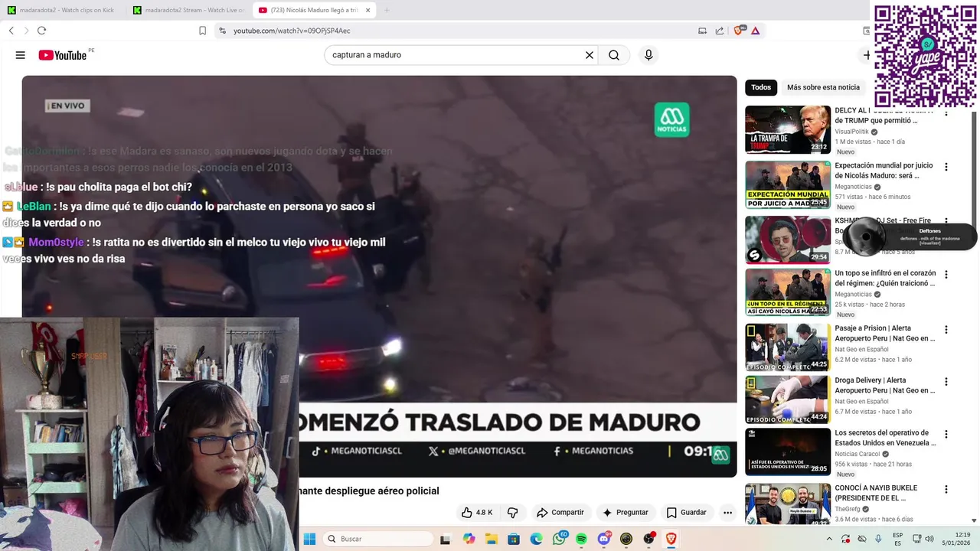This screenshot has width=980, height=551.
Task: Open Spotify from the taskbar
Action: tap(581, 539)
